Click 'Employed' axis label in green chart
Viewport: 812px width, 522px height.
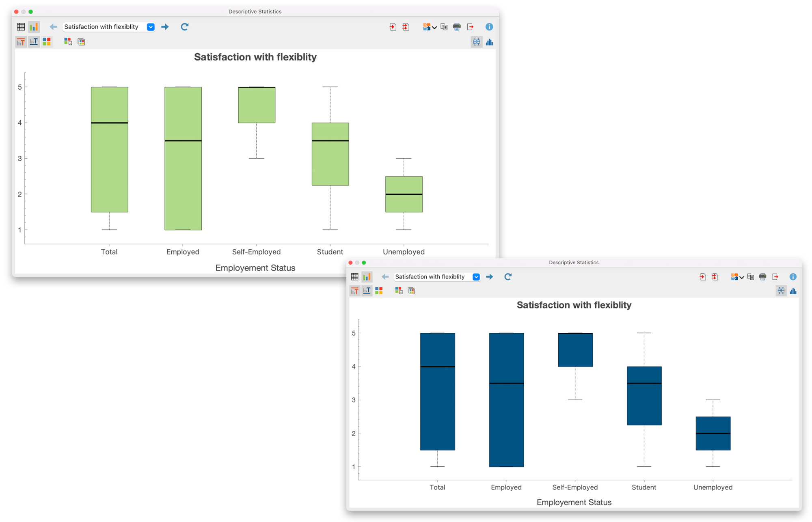[x=183, y=252]
